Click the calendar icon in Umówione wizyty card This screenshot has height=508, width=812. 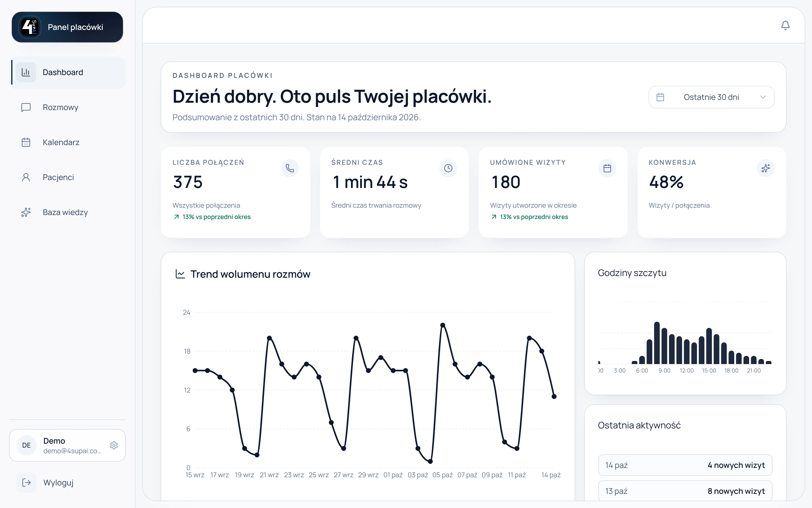click(607, 168)
